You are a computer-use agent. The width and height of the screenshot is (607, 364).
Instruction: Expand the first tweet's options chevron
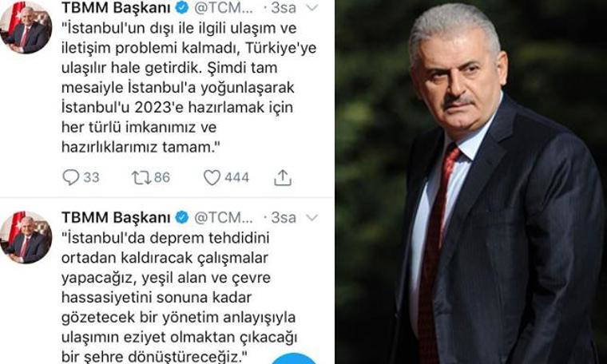(x=311, y=7)
